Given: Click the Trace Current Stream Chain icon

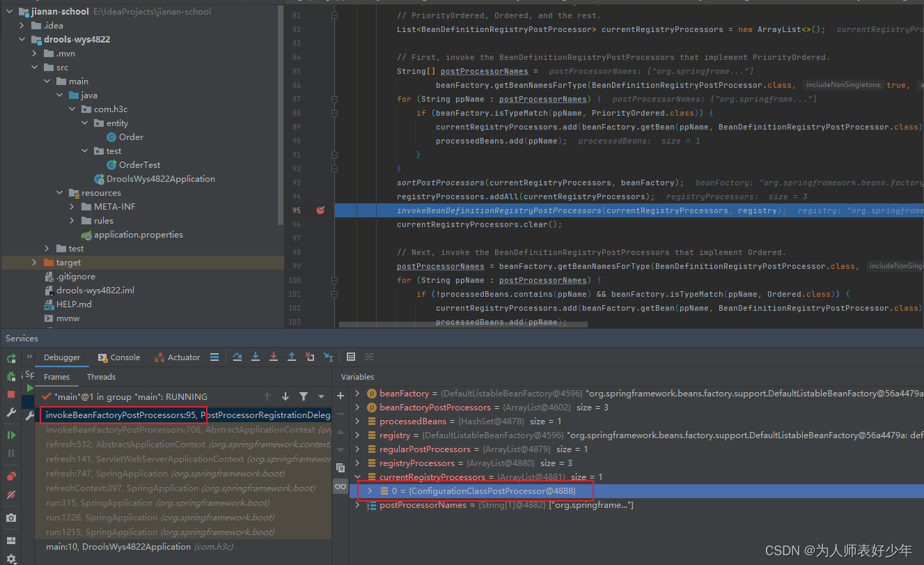Looking at the screenshot, I should pos(369,357).
